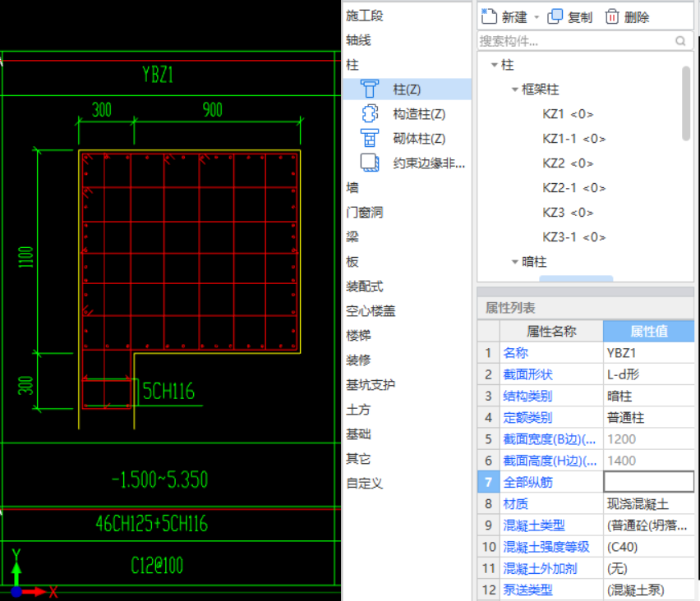Screen dimensions: 700x601
Task: Select the 构造柱(Z) icon
Action: point(370,114)
